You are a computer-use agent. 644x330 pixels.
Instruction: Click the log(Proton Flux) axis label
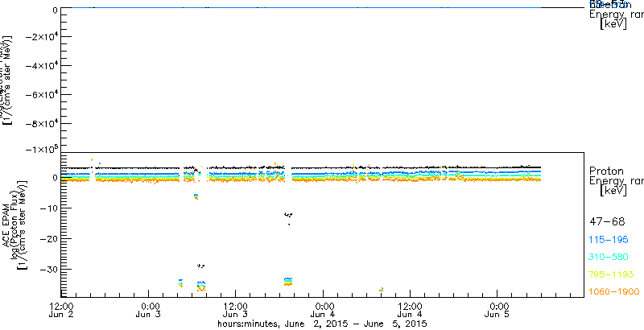pos(14,224)
